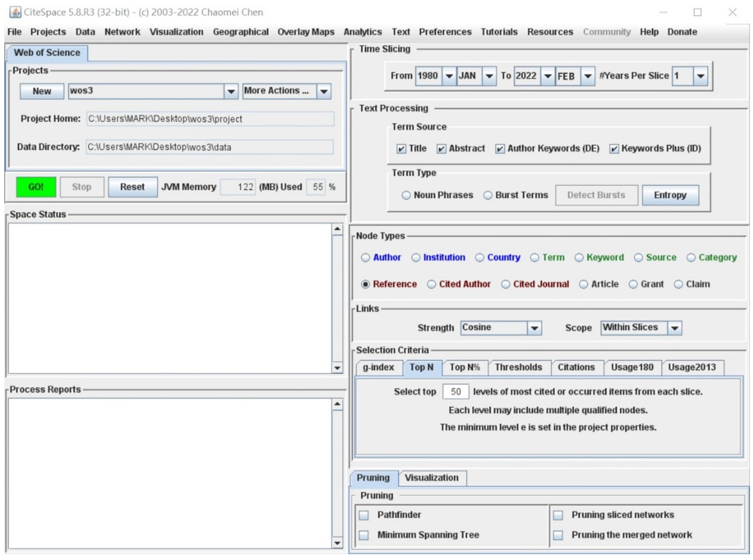
Task: Open the wos3 project dropdown
Action: click(x=231, y=91)
